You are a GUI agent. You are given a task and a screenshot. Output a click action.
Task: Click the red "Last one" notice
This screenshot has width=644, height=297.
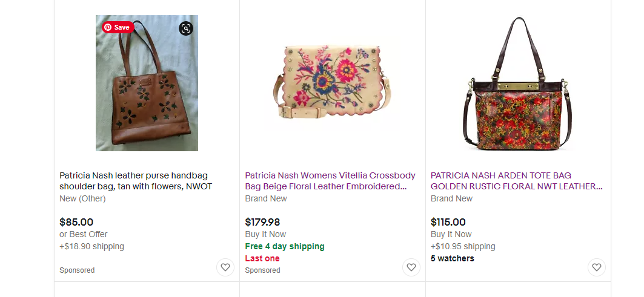point(262,258)
